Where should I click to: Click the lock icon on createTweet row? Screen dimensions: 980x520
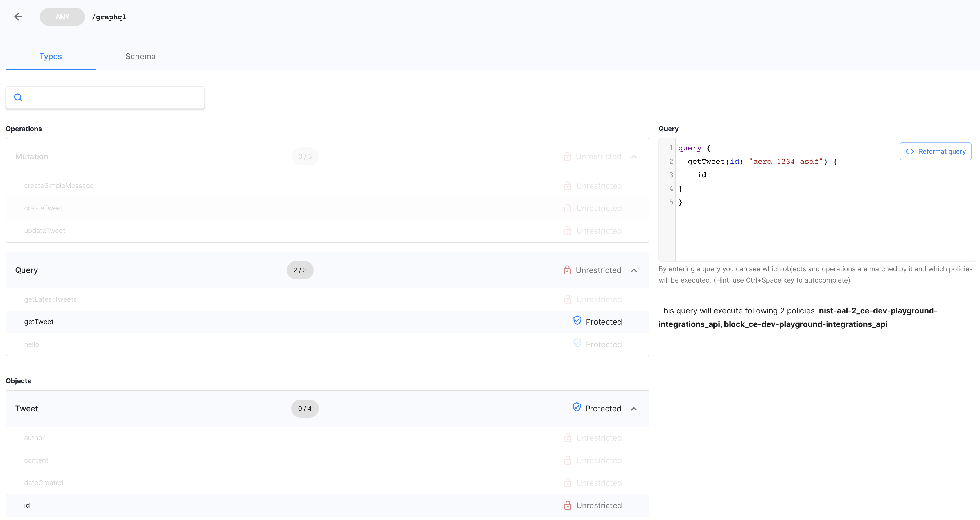(x=568, y=208)
